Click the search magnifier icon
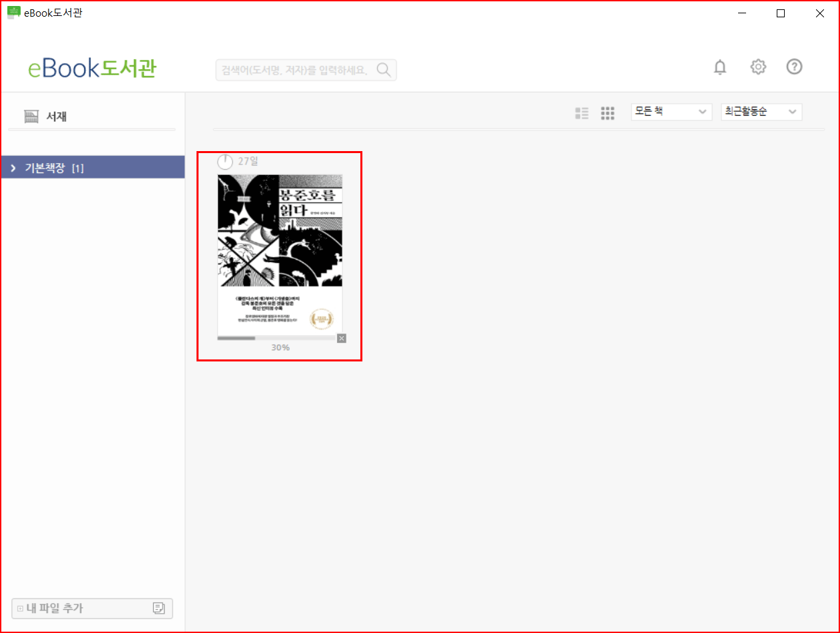840x633 pixels. point(384,70)
